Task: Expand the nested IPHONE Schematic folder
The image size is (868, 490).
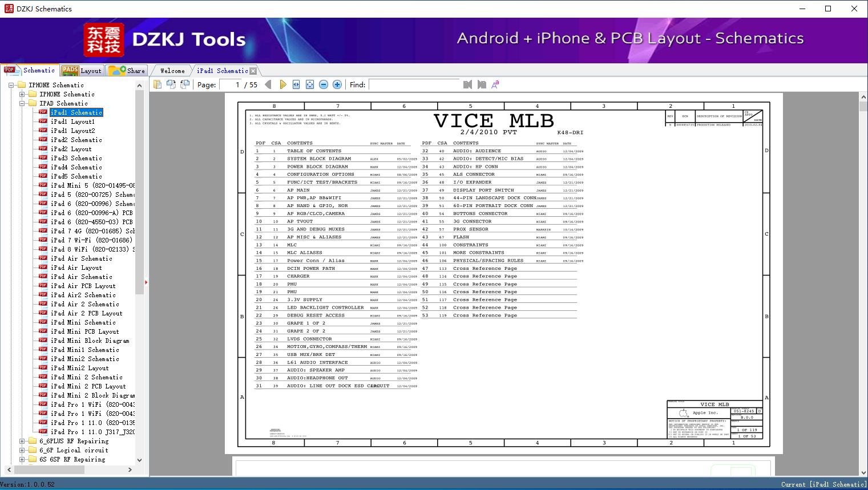Action: (x=22, y=94)
